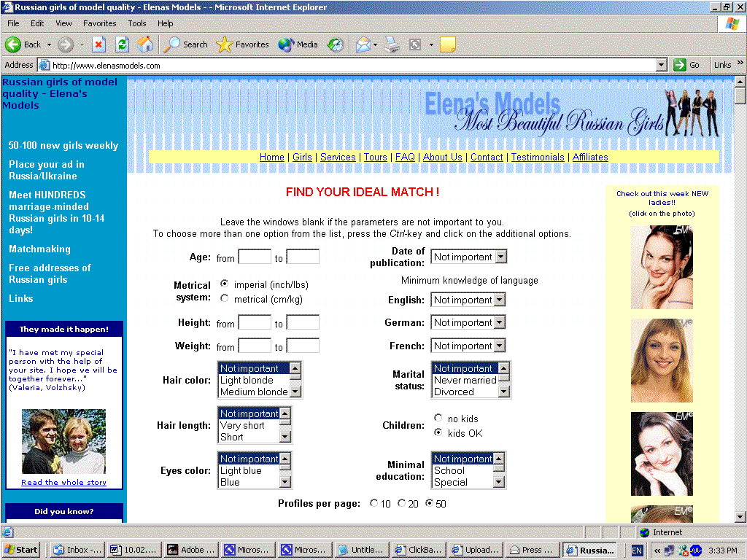
Task: Open the Edit menu
Action: (37, 23)
